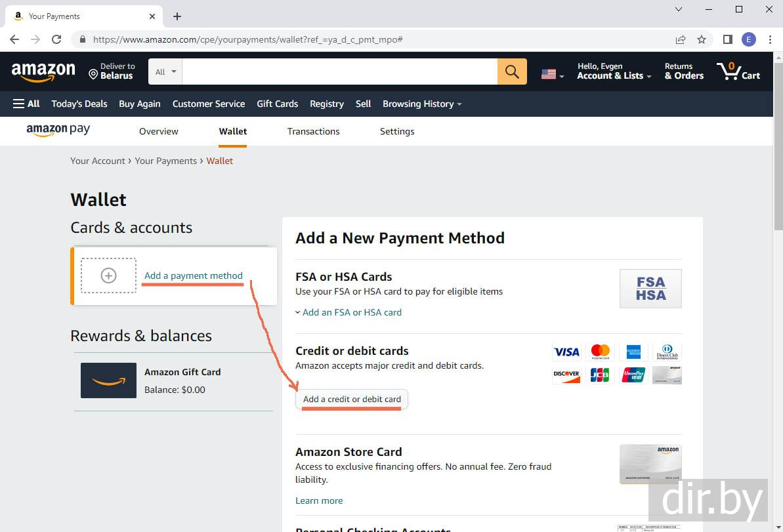Expand Add an FSA or HSA card
This screenshot has width=783, height=532.
click(349, 312)
